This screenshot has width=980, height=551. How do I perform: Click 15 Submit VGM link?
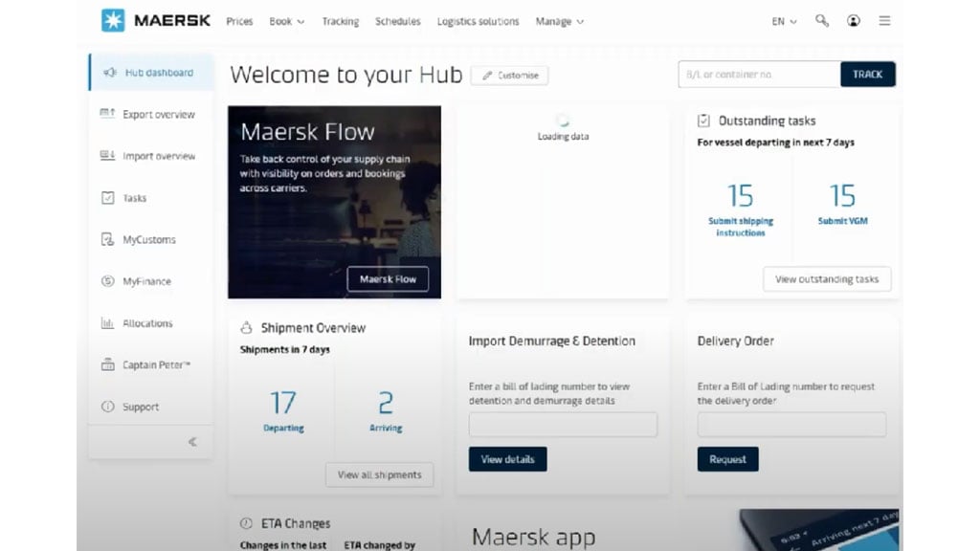coord(842,205)
